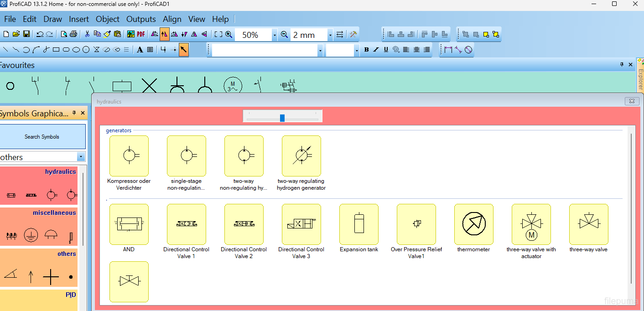The height and width of the screenshot is (311, 644).
Task: Expand the 'others' symbol category dropdown
Action: click(x=81, y=157)
